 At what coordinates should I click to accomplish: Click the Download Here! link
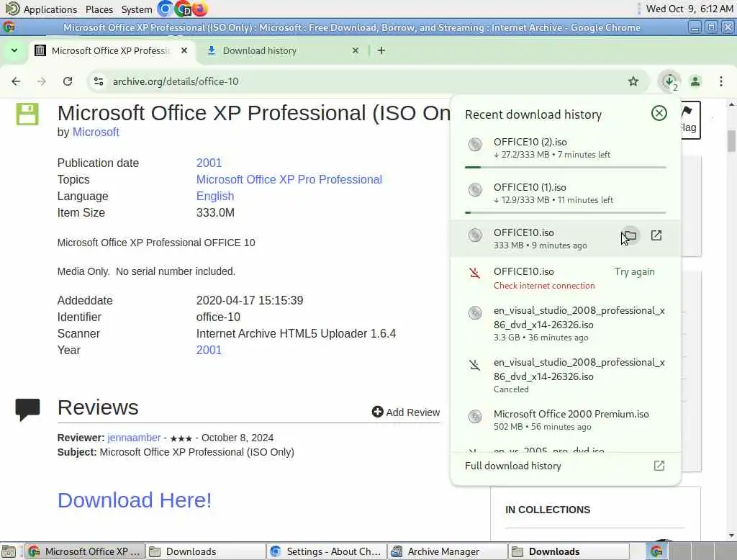(135, 500)
